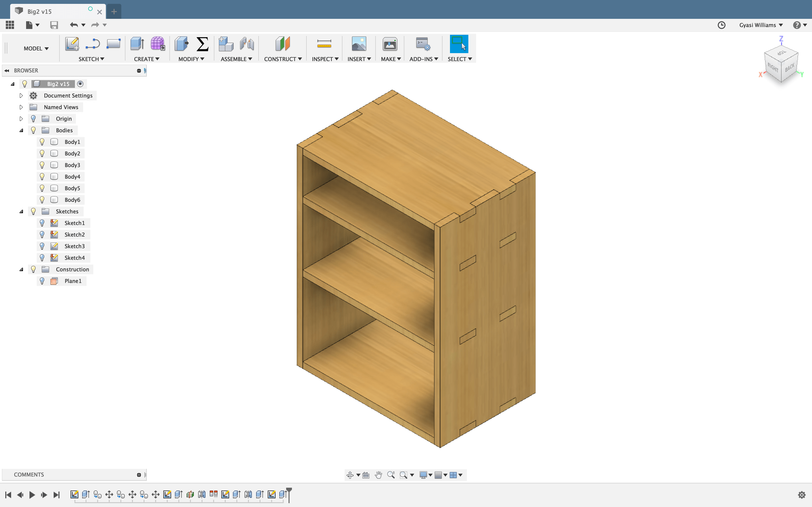Click the Create Form purple icon

[157, 44]
